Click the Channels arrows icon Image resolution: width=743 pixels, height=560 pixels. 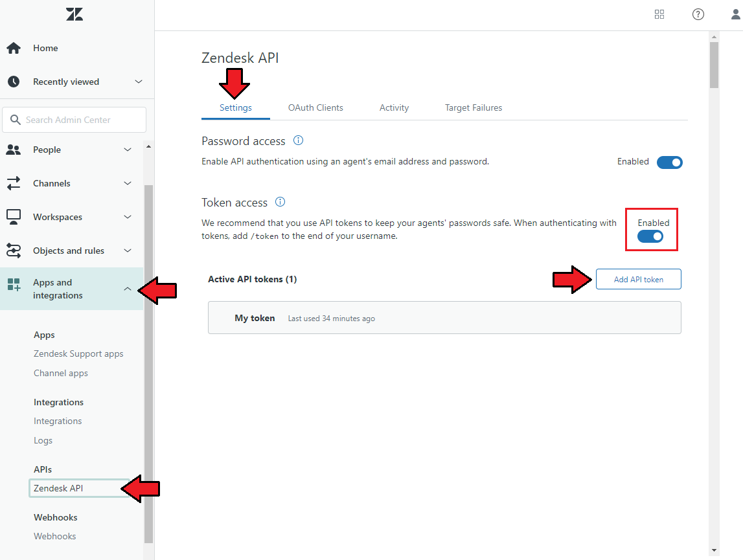coord(14,183)
